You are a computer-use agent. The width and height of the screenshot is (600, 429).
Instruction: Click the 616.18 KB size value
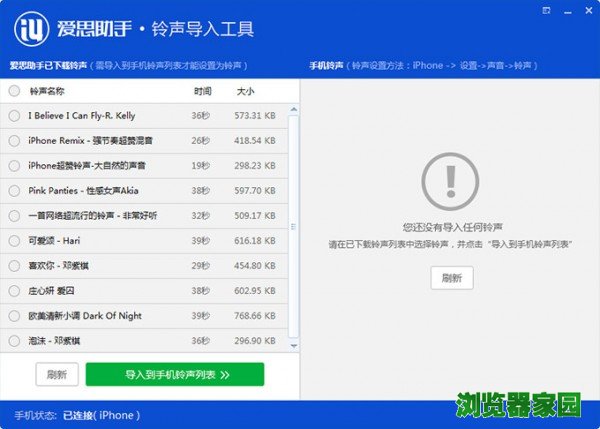coord(255,241)
